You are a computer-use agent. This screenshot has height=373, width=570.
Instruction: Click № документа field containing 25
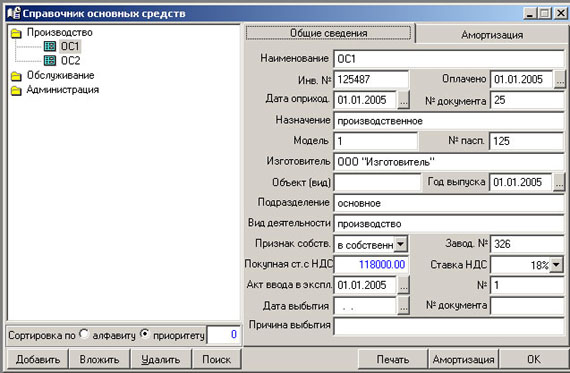tap(527, 100)
